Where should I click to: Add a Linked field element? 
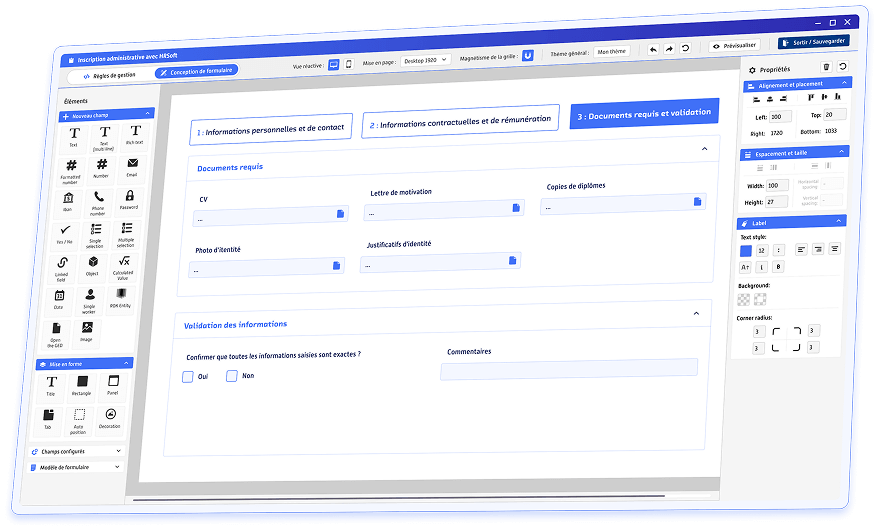tap(62, 268)
